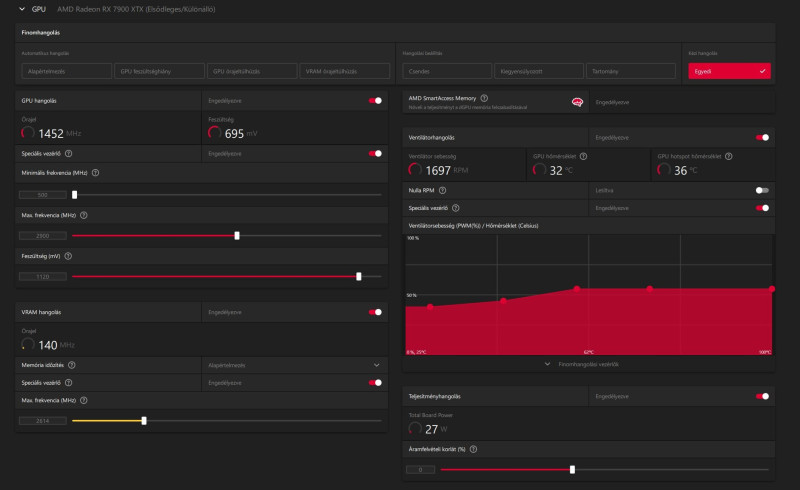Click the Finomhangolás header text
800x490 pixels.
pos(41,33)
